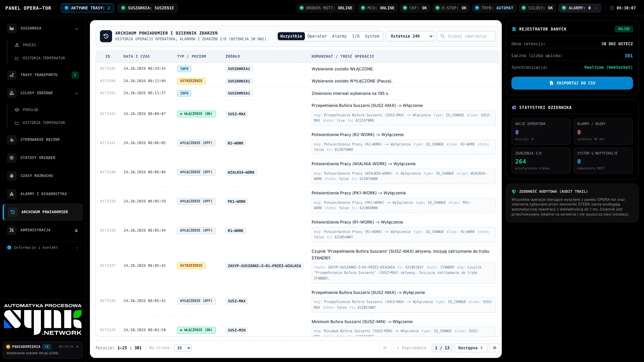Select the Wszystkie filter option
644x362 pixels.
(291, 36)
